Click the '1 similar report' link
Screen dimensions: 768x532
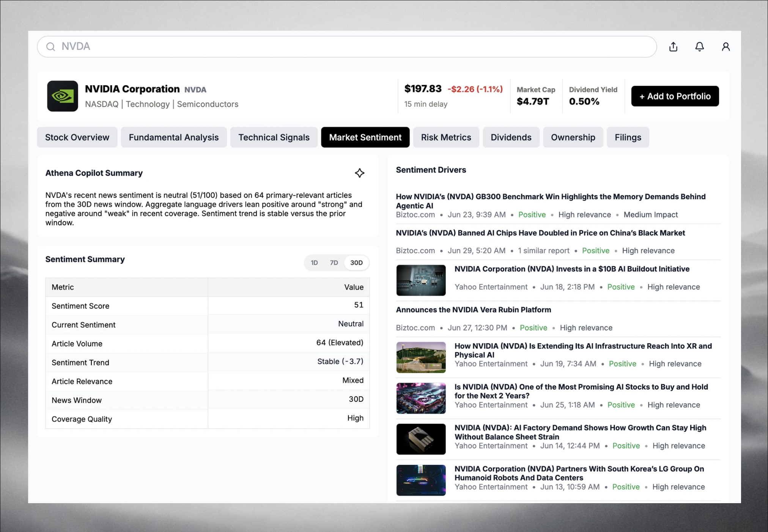(544, 251)
